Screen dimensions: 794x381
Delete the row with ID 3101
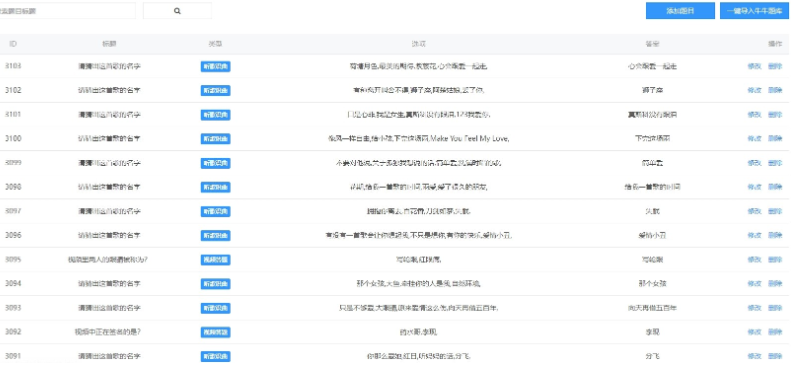(775, 115)
